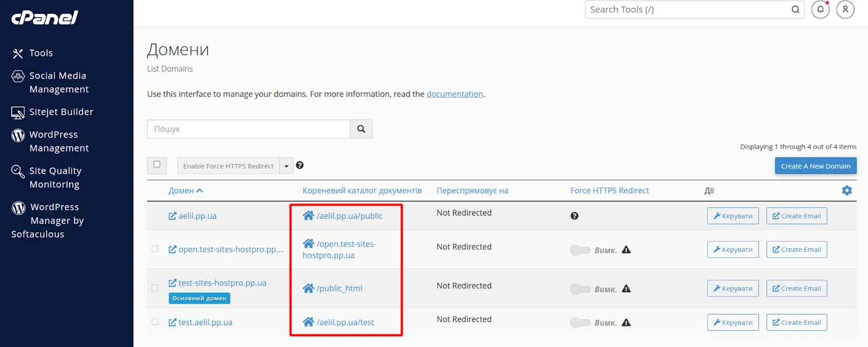Click the Пошук domain search field
This screenshot has height=347, width=868.
(248, 129)
